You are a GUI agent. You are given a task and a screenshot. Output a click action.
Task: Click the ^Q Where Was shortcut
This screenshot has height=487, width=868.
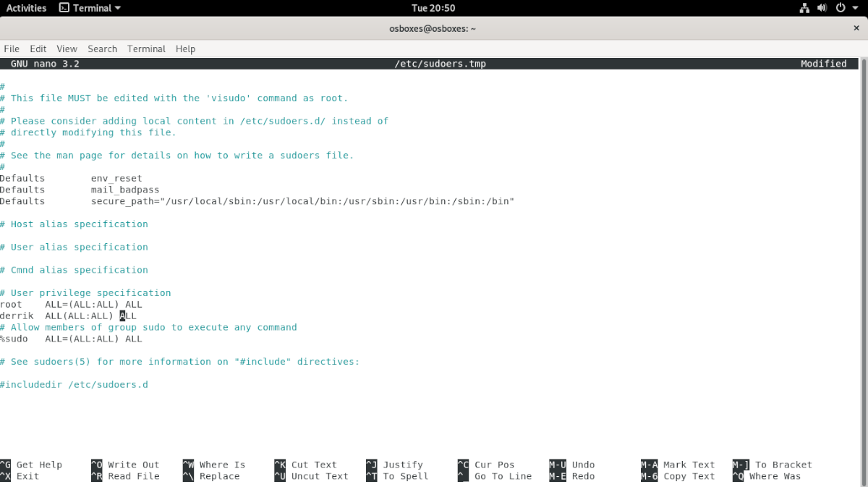(x=766, y=476)
